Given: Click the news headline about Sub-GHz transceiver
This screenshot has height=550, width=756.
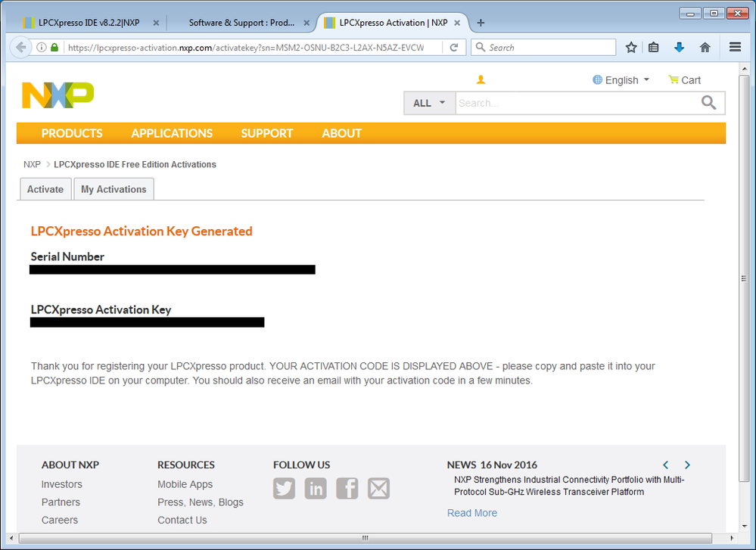Looking at the screenshot, I should [x=569, y=486].
